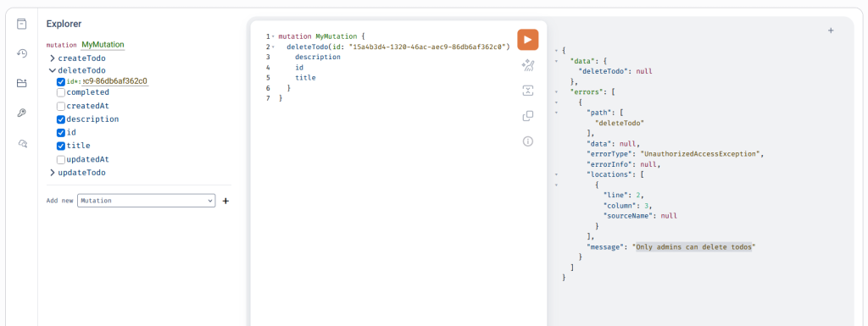Click the plus button beside Add new dropdown
This screenshot has width=868, height=326.
[x=225, y=201]
